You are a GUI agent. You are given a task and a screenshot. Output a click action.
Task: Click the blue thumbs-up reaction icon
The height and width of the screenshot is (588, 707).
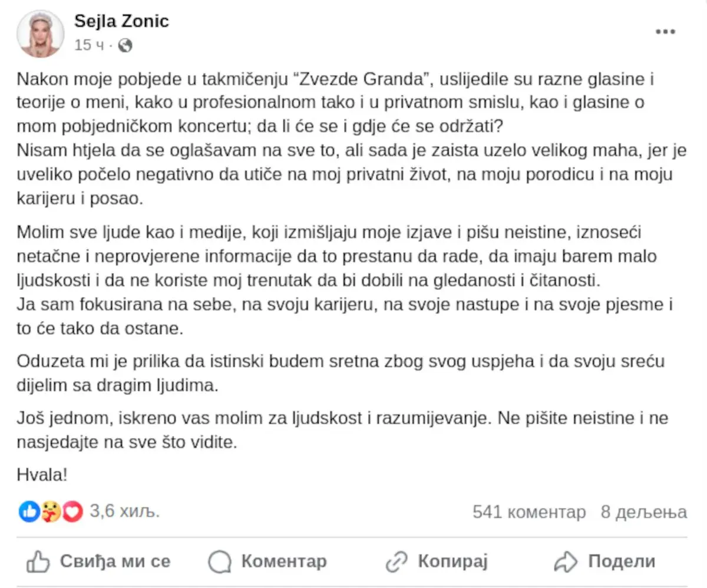pos(29,511)
